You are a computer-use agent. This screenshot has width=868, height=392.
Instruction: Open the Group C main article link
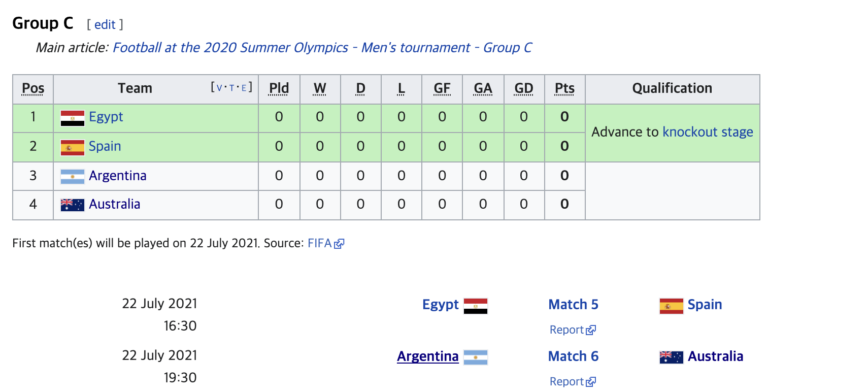coord(322,48)
